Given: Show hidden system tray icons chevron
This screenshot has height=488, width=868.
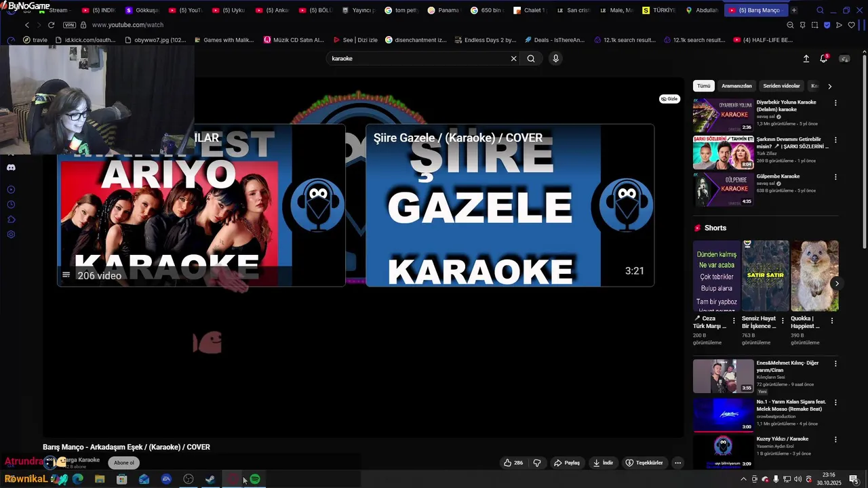Looking at the screenshot, I should click(744, 479).
